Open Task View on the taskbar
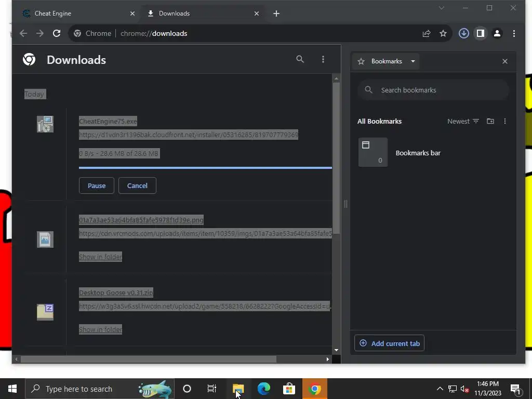 [x=212, y=389]
